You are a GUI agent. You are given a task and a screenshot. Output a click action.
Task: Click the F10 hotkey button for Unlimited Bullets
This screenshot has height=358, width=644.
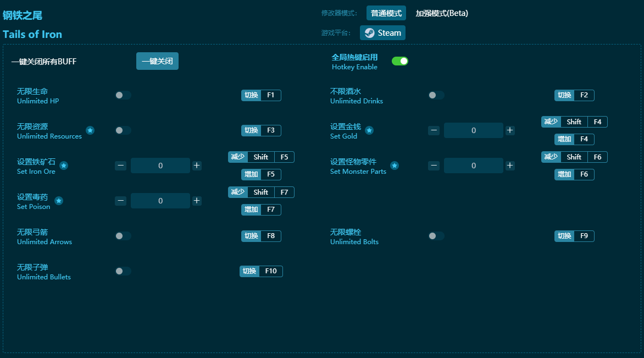[270, 271]
